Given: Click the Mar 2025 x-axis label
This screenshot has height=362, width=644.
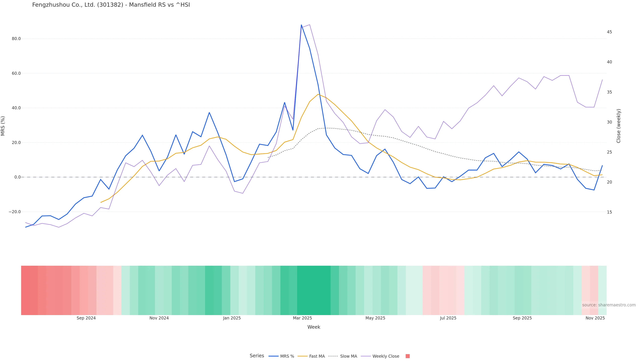Looking at the screenshot, I should coord(302,318).
